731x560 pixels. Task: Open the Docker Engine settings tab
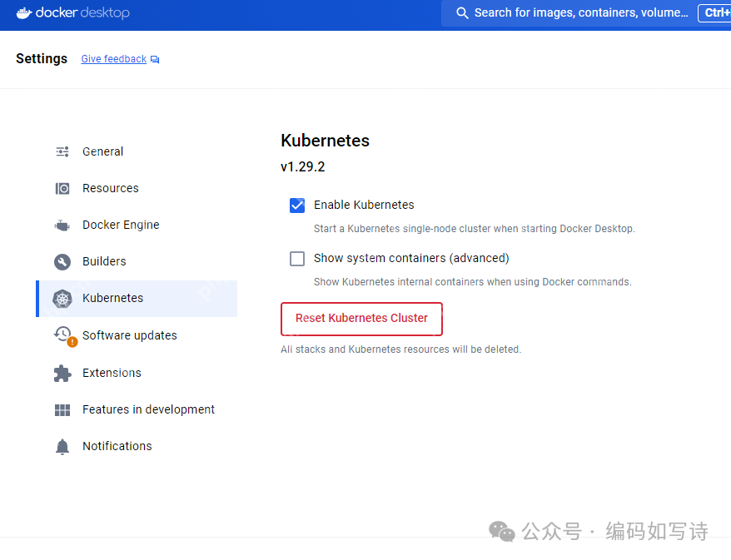[121, 225]
